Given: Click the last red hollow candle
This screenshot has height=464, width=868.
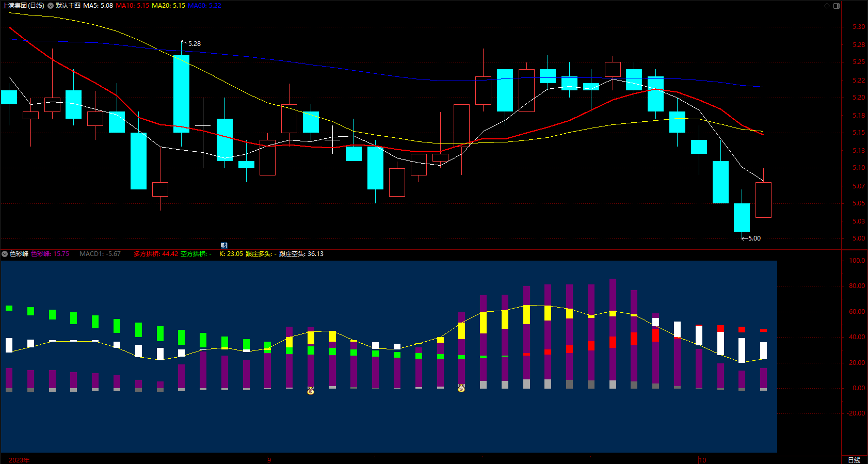Looking at the screenshot, I should tap(763, 200).
